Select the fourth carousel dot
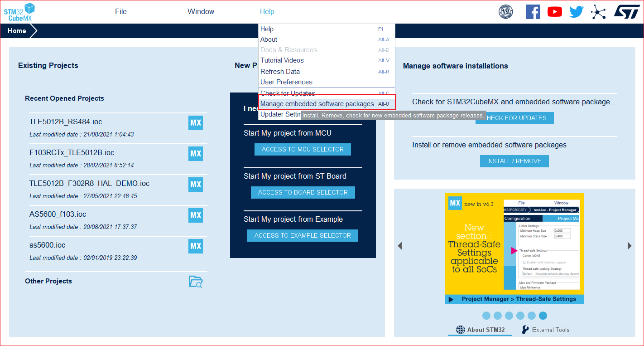644x346 pixels. [x=520, y=316]
